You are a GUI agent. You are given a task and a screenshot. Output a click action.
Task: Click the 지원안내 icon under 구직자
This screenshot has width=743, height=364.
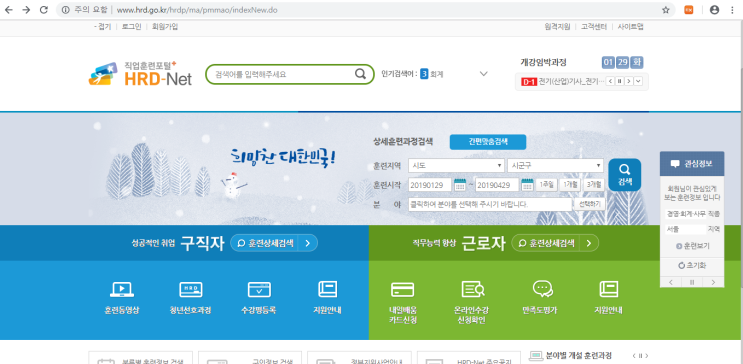click(327, 289)
